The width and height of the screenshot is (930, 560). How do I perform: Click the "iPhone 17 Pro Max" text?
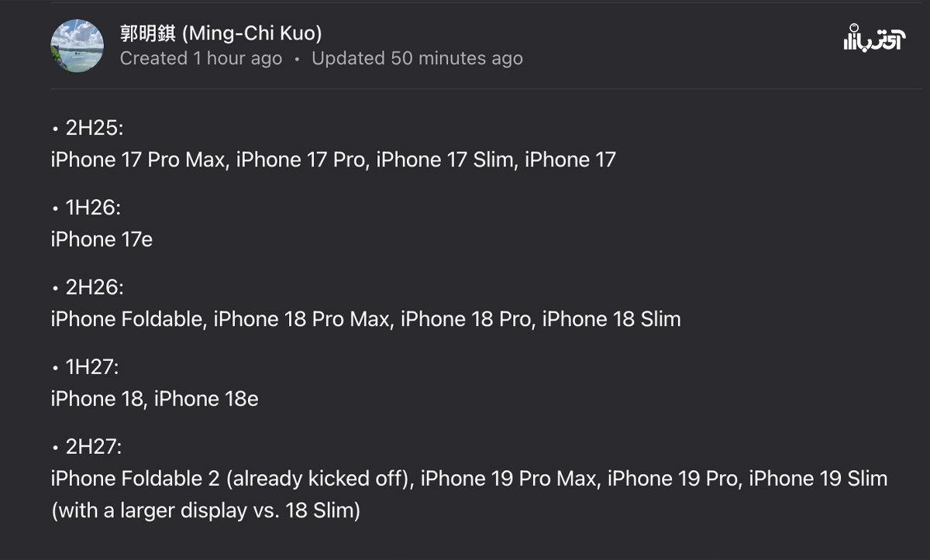[139, 160]
